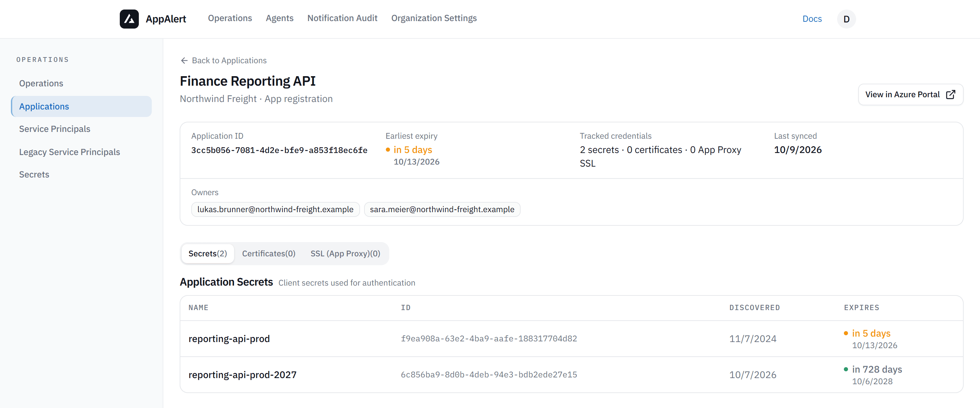Click secret ID 6c856ba9-8d0b-4deb-94e3-bdb2ede27e15
Viewport: 980px width, 408px height.
click(489, 375)
